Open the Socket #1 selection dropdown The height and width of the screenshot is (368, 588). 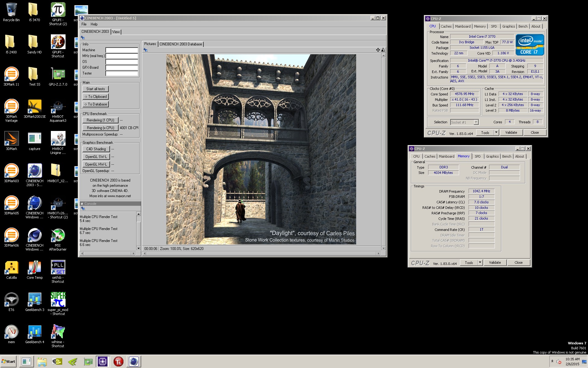click(464, 122)
